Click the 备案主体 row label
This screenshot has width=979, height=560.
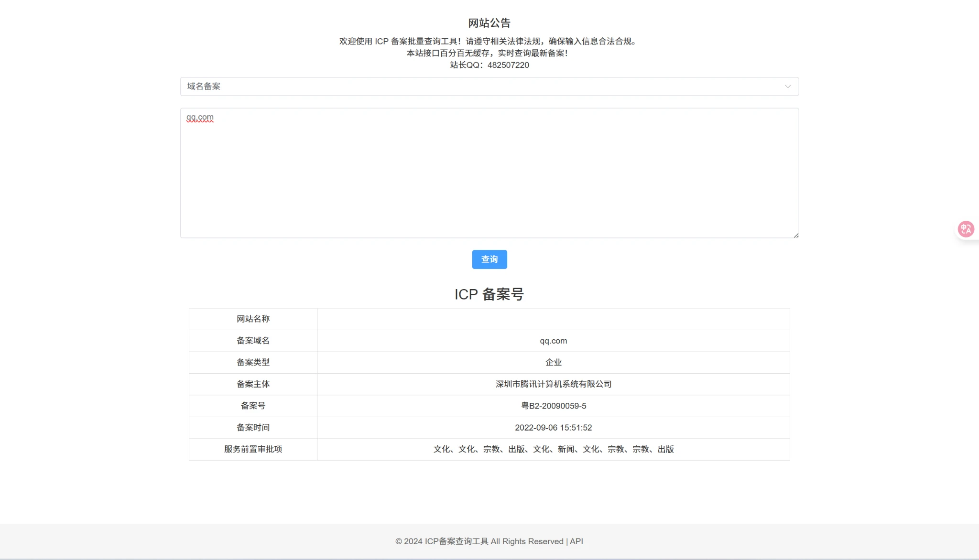pos(253,384)
